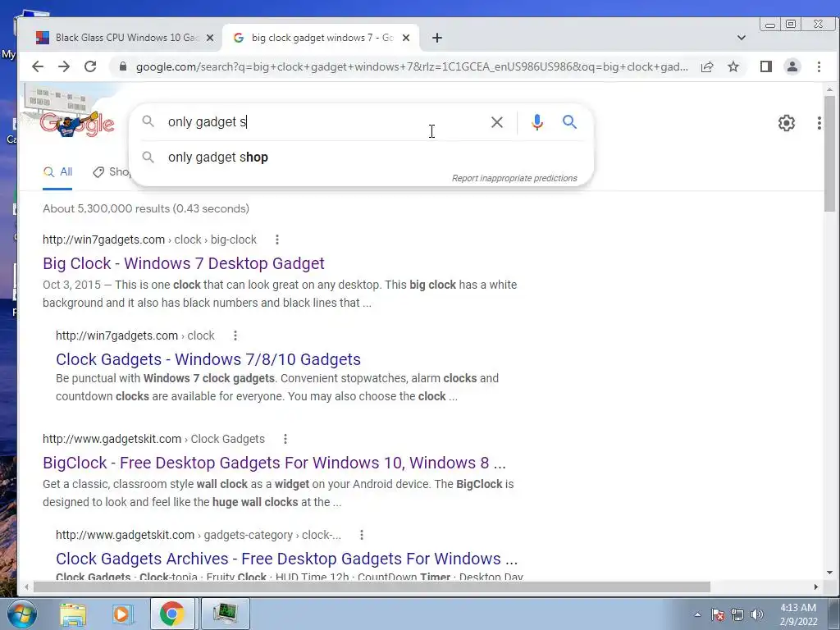Click the horizontal scrollbar thumb
This screenshot has height=630, width=840.
pos(372,587)
